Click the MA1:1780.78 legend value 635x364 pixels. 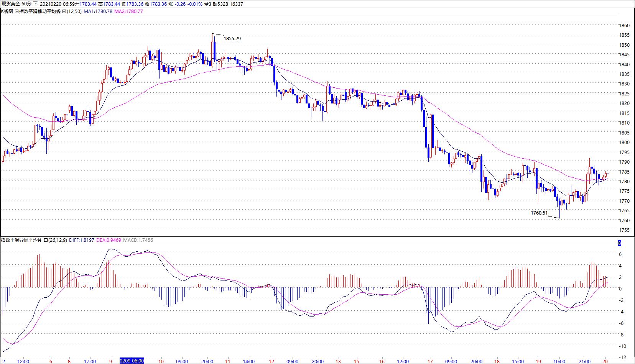[x=98, y=11]
